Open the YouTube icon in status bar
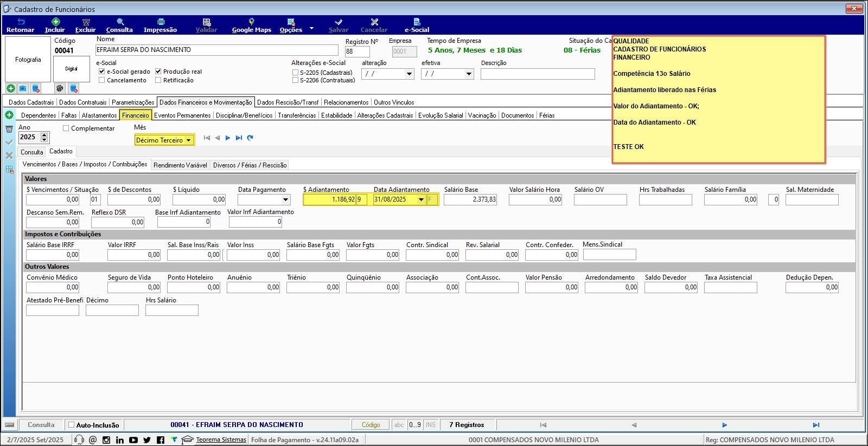Screen dimensions: 868x446 133,440
